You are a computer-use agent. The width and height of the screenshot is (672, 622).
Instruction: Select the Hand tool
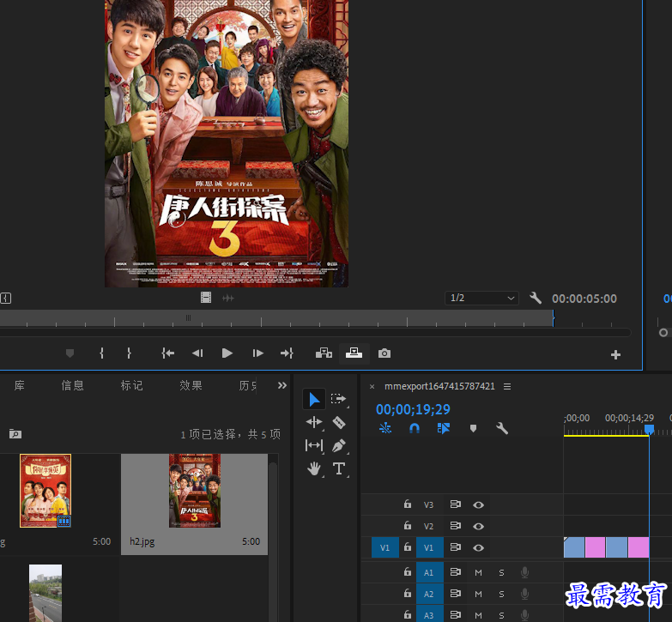tap(314, 468)
